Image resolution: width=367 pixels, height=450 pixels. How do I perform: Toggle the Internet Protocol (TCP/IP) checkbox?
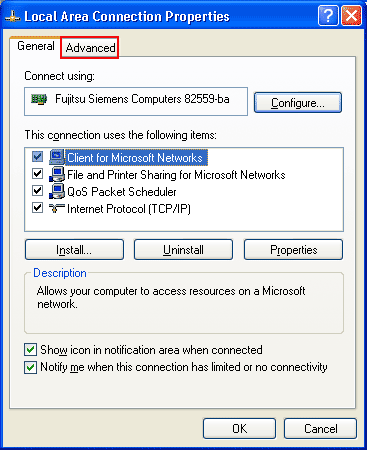[x=37, y=208]
